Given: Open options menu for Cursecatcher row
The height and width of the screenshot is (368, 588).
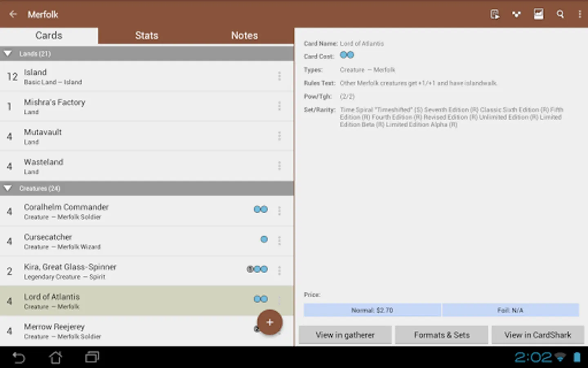Looking at the screenshot, I should (279, 240).
